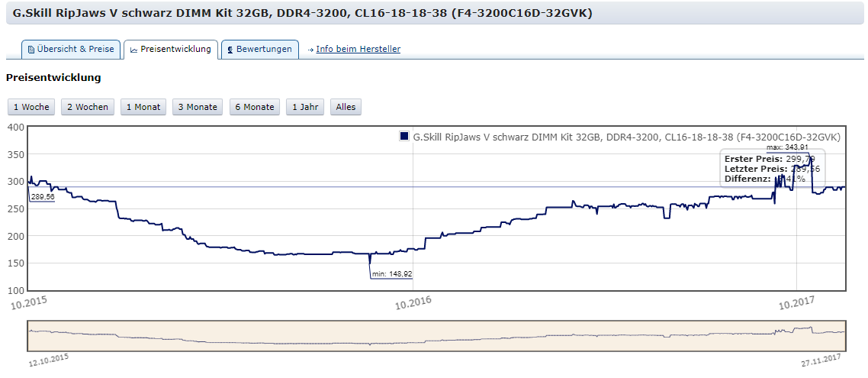
Task: Click the 300 y-axis value
Action: (15, 181)
